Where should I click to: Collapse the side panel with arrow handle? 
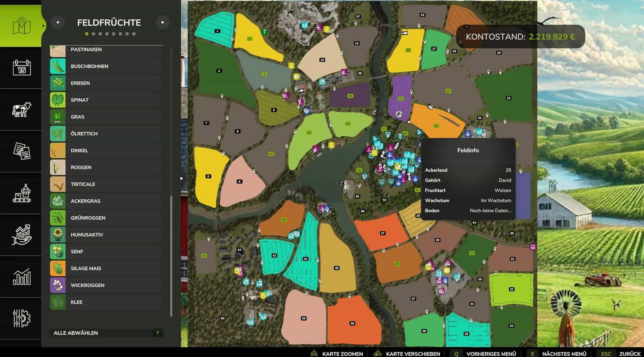181,178
